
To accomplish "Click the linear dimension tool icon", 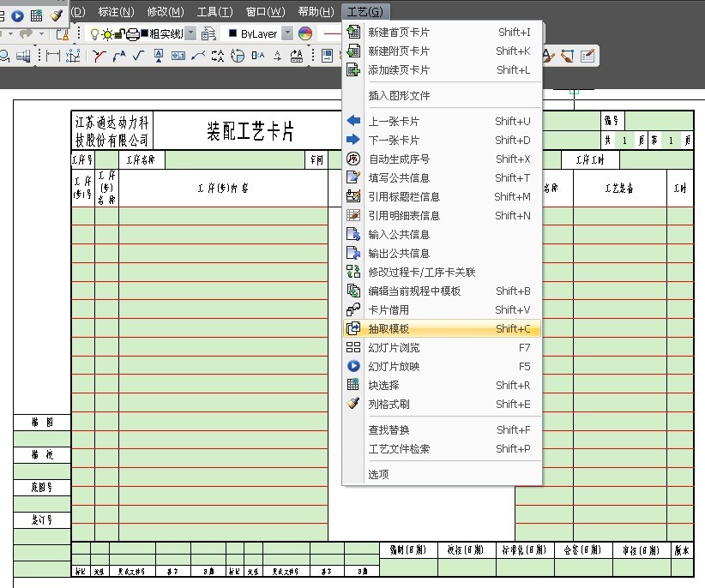I will click(x=53, y=57).
